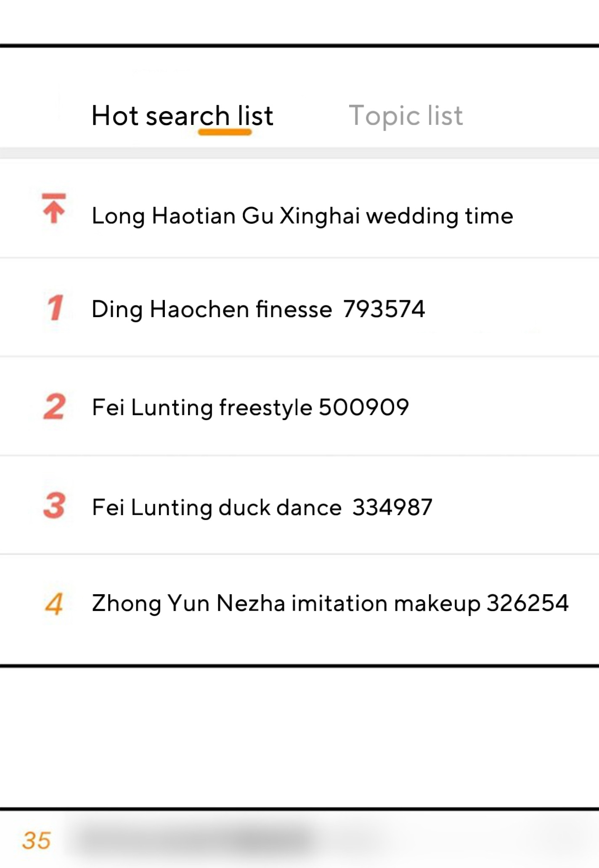This screenshot has width=599, height=868.
Task: Click the orange underline under Hot search
Action: [x=225, y=132]
